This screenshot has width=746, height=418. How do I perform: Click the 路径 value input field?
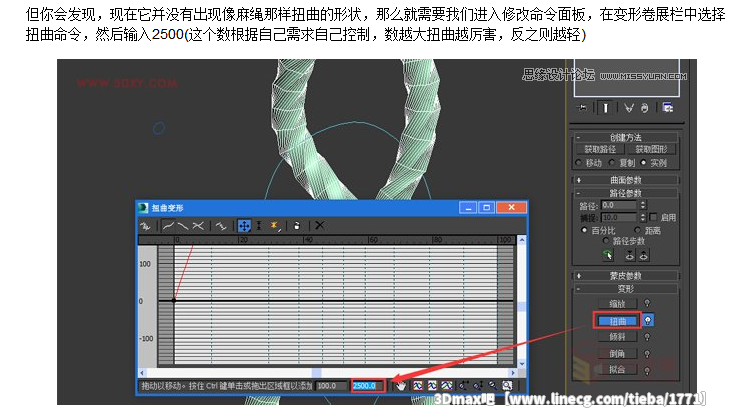click(x=618, y=205)
